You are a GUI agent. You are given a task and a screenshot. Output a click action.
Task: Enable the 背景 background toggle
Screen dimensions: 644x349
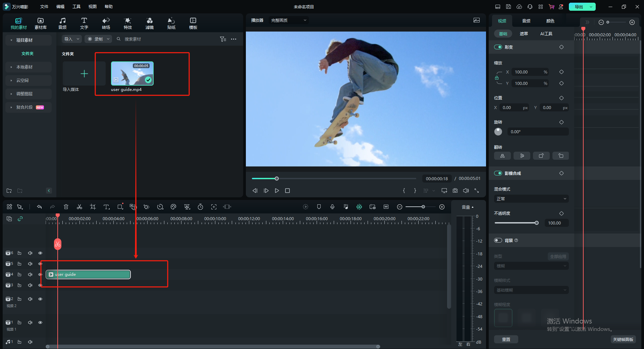(x=498, y=241)
